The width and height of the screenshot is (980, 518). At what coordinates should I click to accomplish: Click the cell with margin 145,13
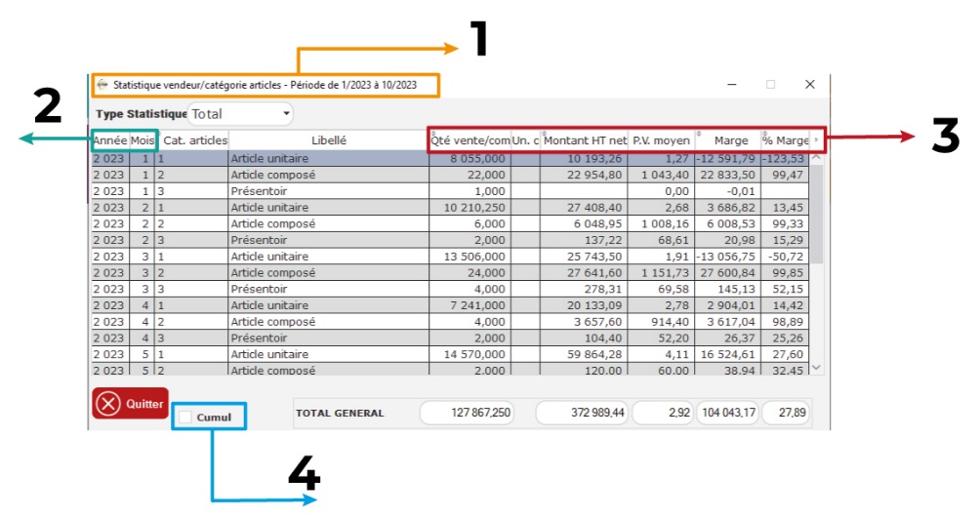728,289
